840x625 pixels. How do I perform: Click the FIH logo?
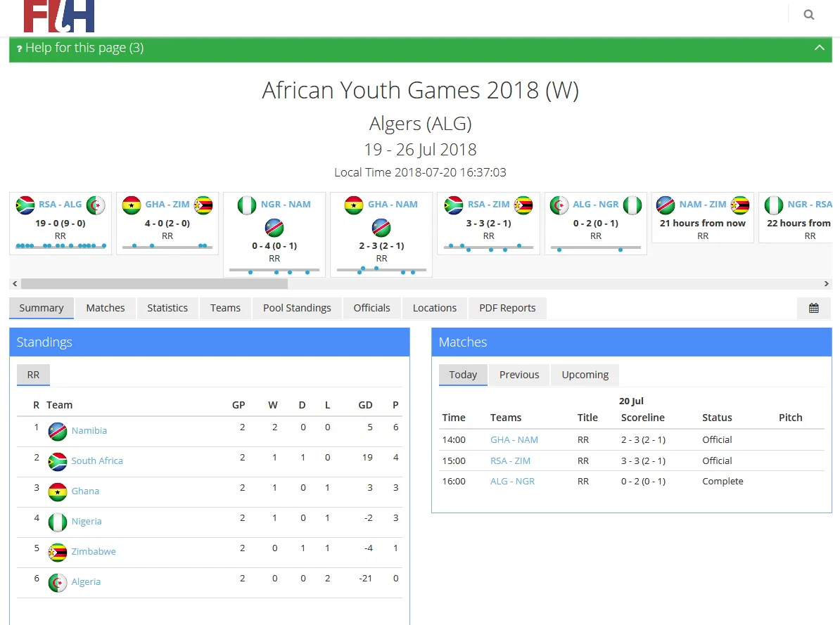(59, 15)
